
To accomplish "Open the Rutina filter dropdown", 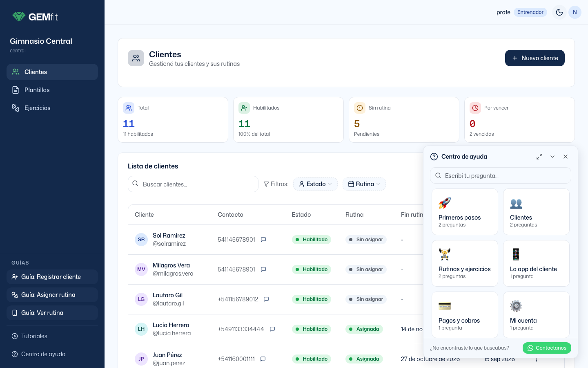I will (364, 184).
